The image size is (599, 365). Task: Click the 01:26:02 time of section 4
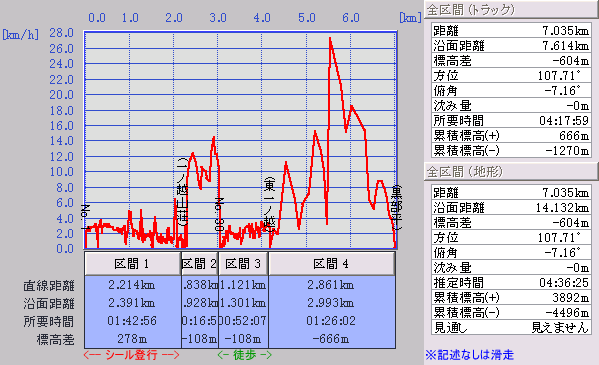[331, 321]
